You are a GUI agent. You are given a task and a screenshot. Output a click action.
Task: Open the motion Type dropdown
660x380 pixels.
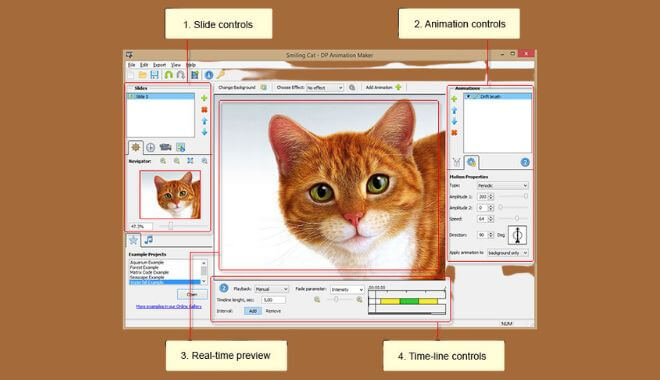pos(502,186)
